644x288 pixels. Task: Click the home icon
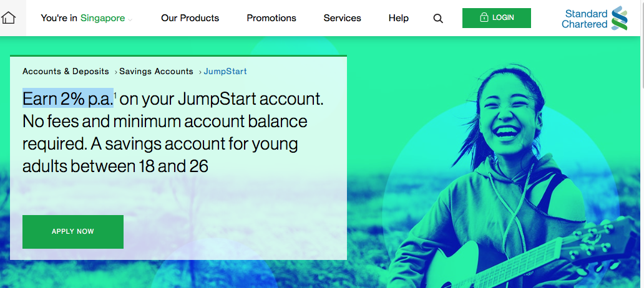coord(8,17)
